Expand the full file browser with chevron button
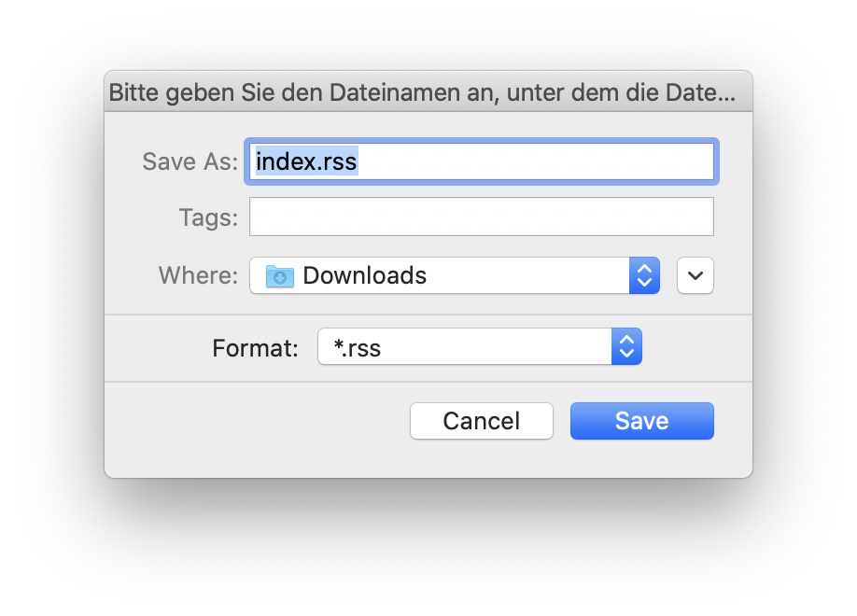The image size is (857, 616). tap(695, 275)
